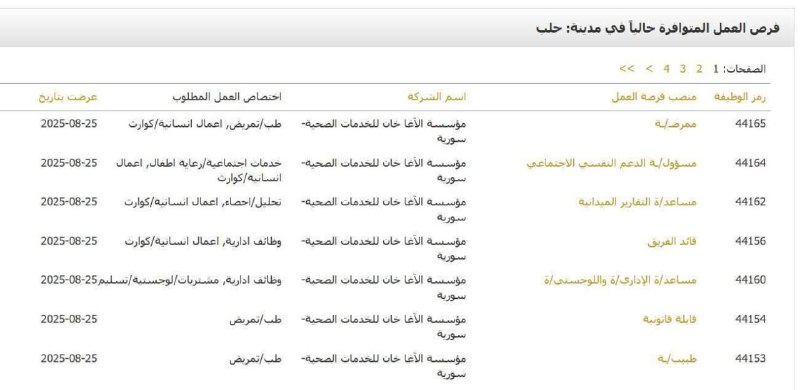Open مسؤول/ـة الدعم النفسي الاجتماعي job link
800x390 pixels.
612,163
